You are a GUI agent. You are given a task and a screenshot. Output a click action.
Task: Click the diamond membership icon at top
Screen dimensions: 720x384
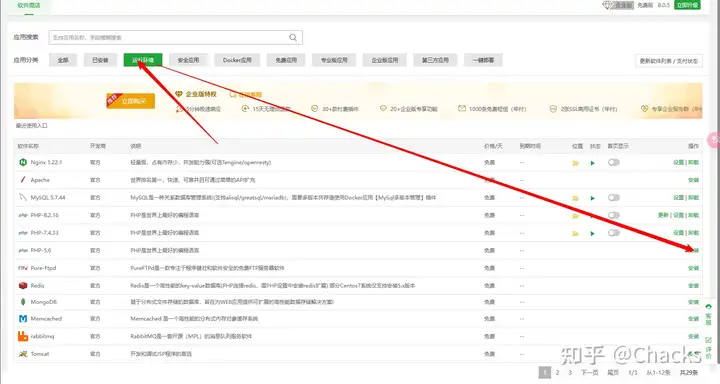(607, 5)
